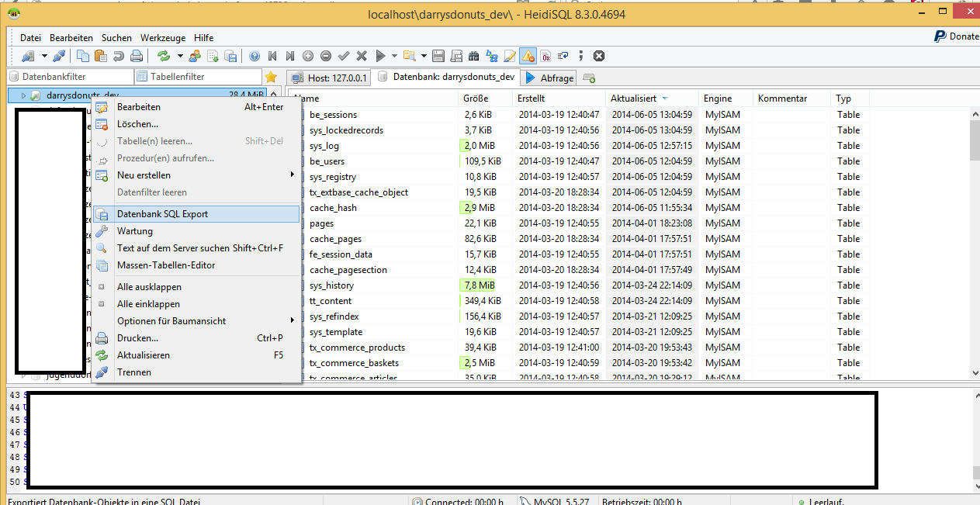Click the post checkmark icon
Image resolution: width=980 pixels, height=505 pixels.
coord(344,56)
